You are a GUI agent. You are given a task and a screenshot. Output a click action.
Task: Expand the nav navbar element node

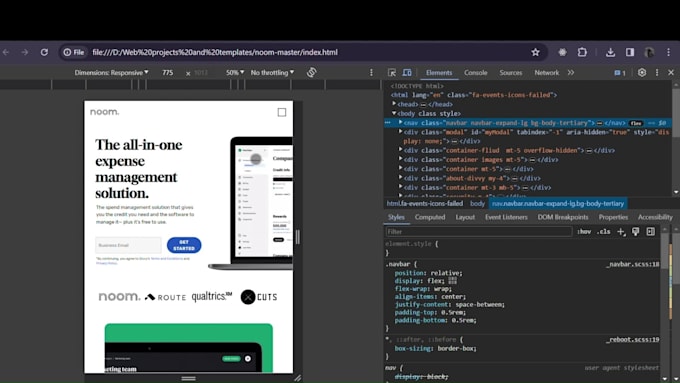401,123
